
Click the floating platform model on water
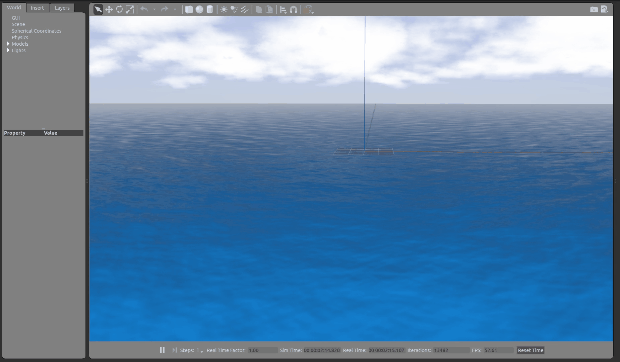(x=364, y=151)
